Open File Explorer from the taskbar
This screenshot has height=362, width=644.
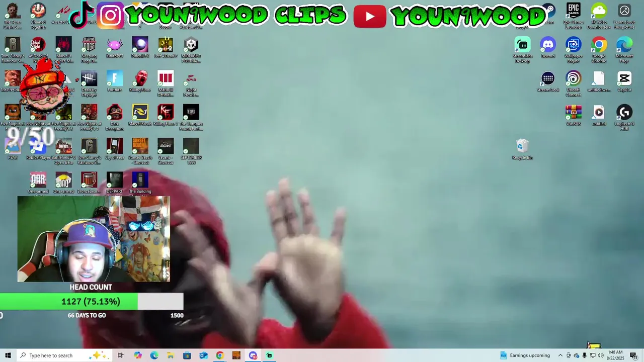point(171,355)
